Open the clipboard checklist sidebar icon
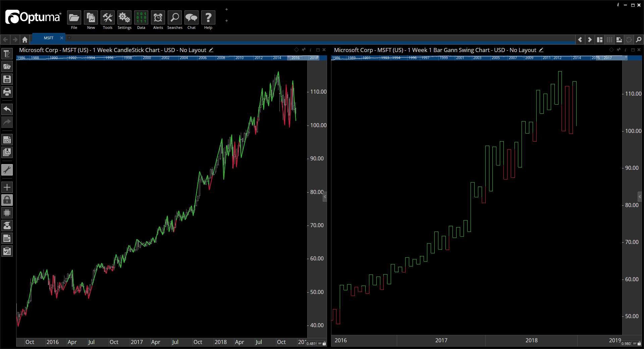 [7, 251]
